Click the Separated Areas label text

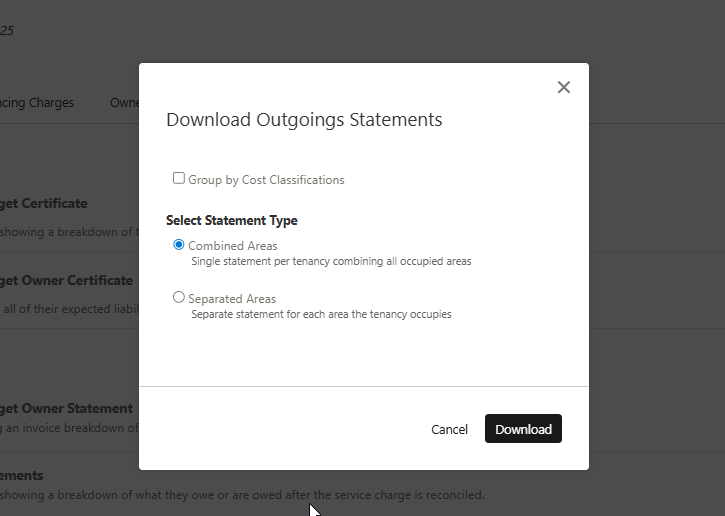pos(232,299)
